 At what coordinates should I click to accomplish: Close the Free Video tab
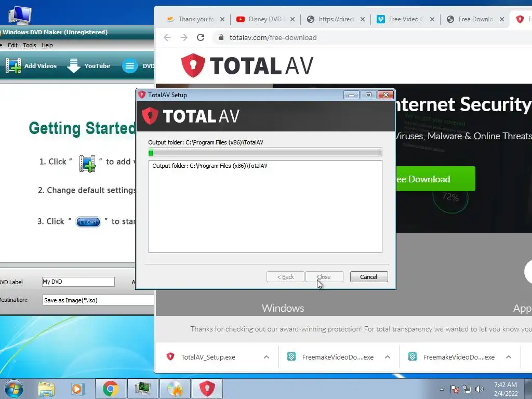[x=432, y=19]
